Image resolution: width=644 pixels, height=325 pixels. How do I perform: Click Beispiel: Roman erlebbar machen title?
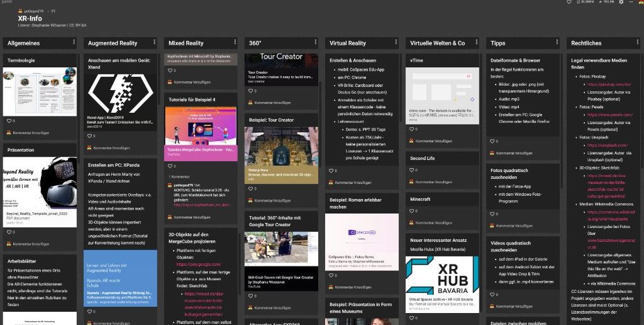[356, 203]
